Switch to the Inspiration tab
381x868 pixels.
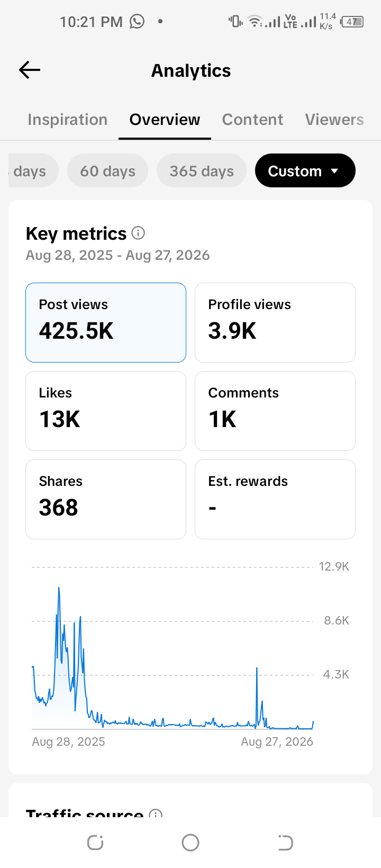[x=67, y=120]
